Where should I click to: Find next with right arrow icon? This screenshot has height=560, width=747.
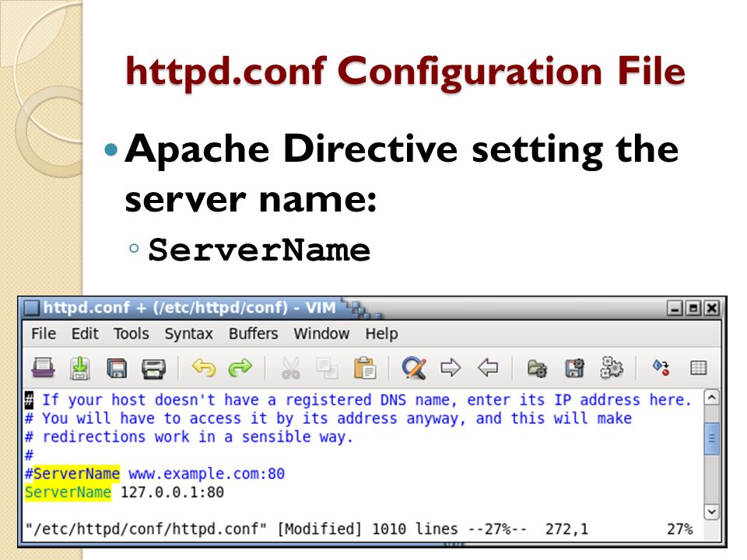[x=451, y=368]
